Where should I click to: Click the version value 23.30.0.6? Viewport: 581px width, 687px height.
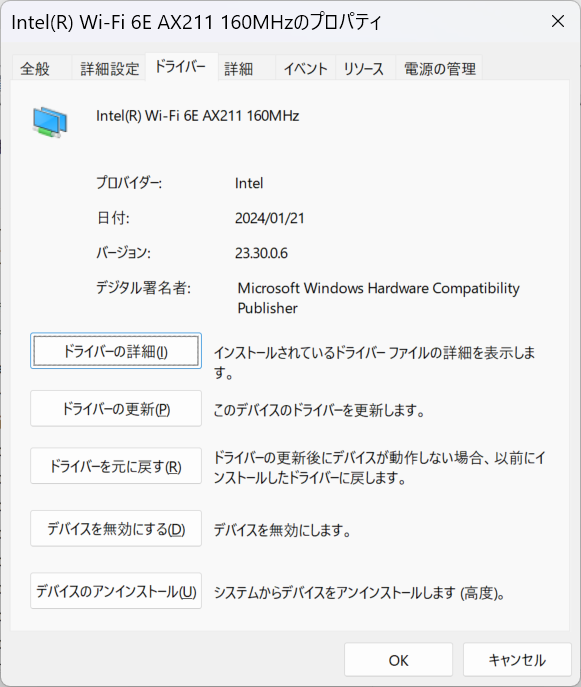[x=261, y=253]
